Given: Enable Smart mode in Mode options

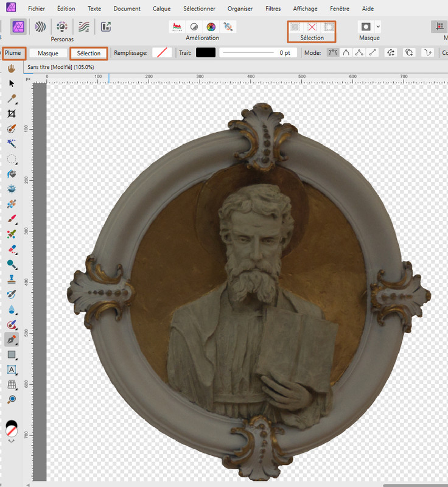Looking at the screenshot, I should point(346,53).
